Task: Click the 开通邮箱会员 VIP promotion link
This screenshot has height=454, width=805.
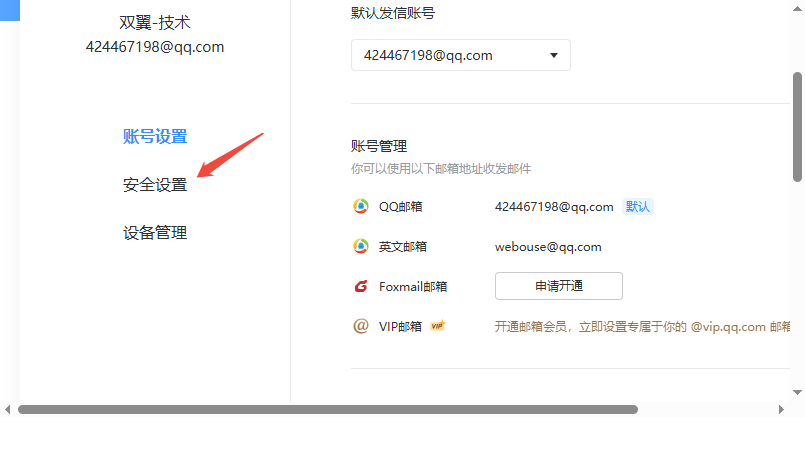Action: tap(642, 327)
